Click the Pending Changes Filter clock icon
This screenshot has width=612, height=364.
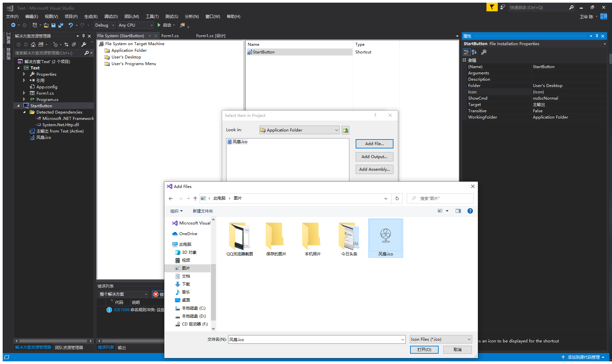coord(55,45)
